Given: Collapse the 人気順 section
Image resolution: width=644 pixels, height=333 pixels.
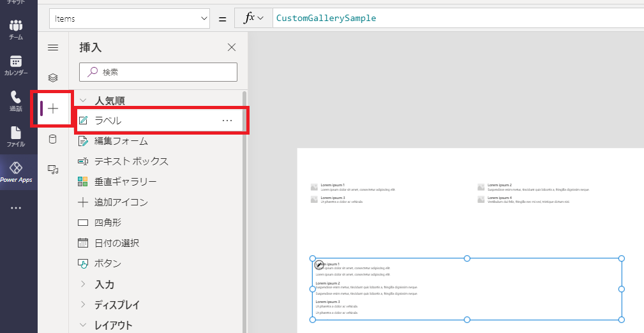Looking at the screenshot, I should tap(84, 101).
